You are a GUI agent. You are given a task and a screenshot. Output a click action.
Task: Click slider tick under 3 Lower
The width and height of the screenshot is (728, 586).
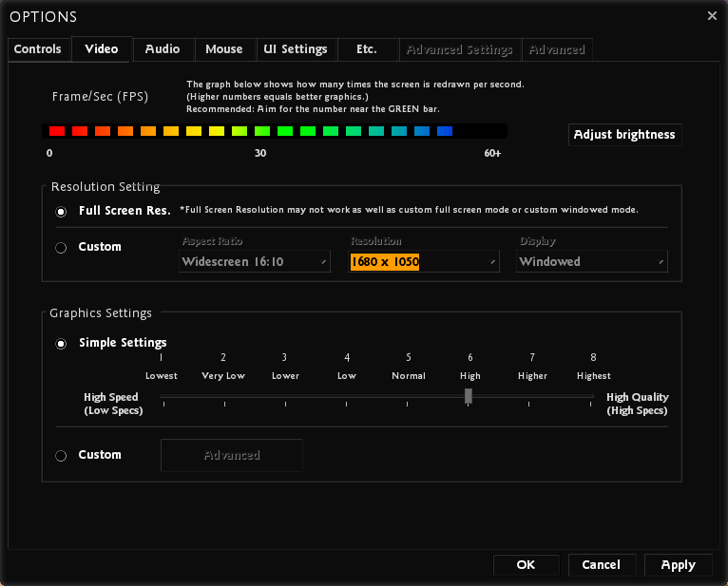285,404
